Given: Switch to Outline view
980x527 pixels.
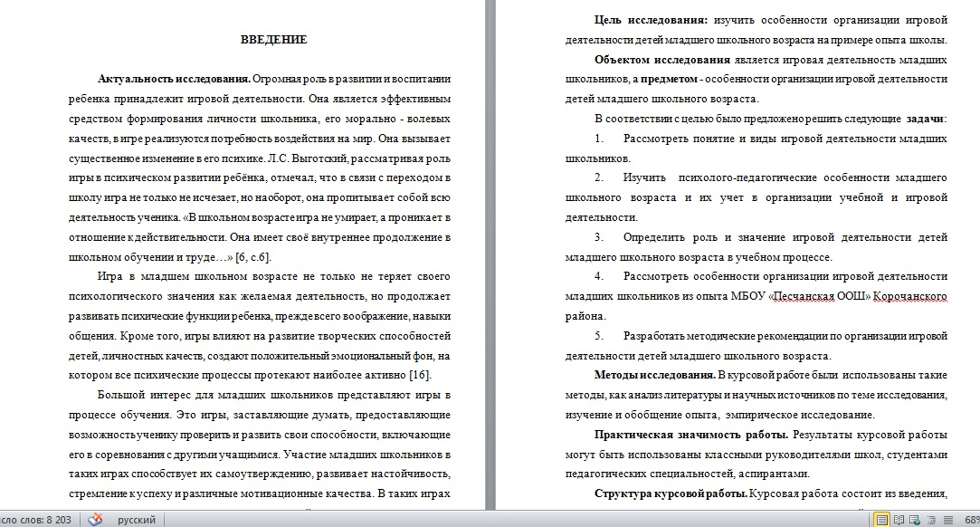Looking at the screenshot, I should (x=931, y=520).
